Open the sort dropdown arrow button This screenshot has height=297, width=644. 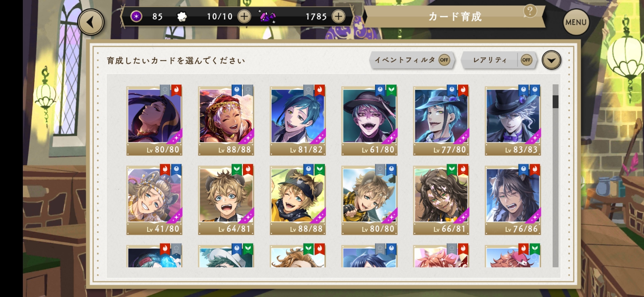[551, 60]
